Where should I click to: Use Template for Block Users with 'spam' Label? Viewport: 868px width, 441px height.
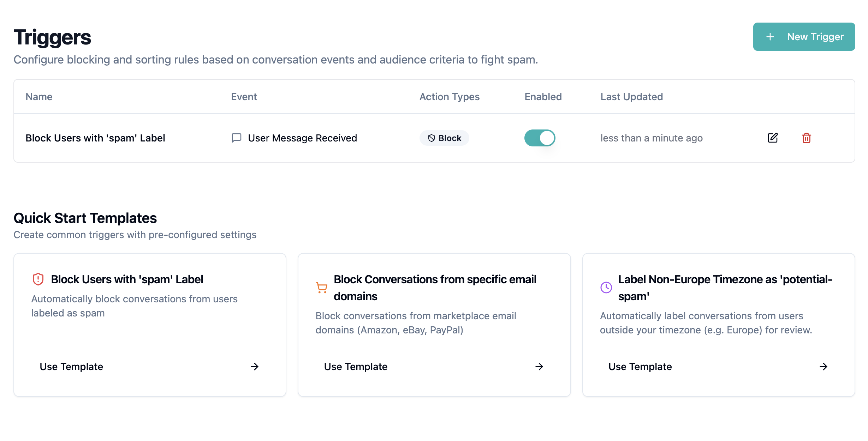click(x=71, y=367)
